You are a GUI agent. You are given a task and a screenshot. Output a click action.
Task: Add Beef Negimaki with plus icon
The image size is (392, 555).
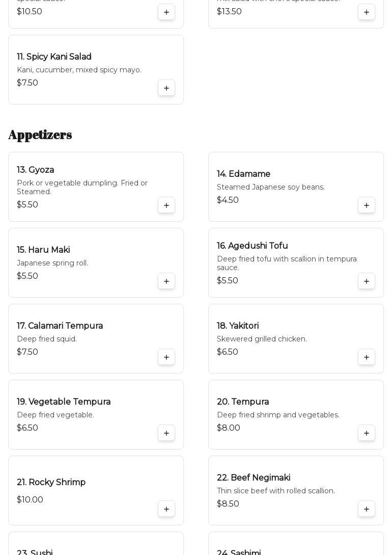coord(367,509)
